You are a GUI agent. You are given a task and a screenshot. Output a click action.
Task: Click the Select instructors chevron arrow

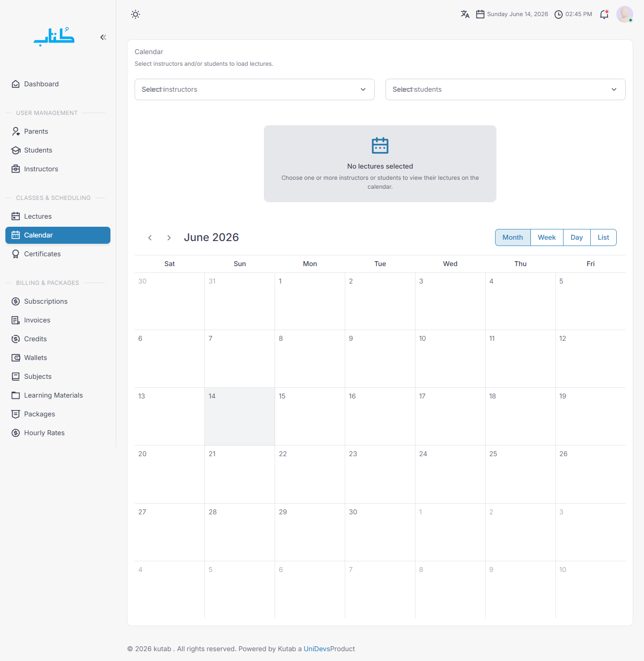point(363,89)
